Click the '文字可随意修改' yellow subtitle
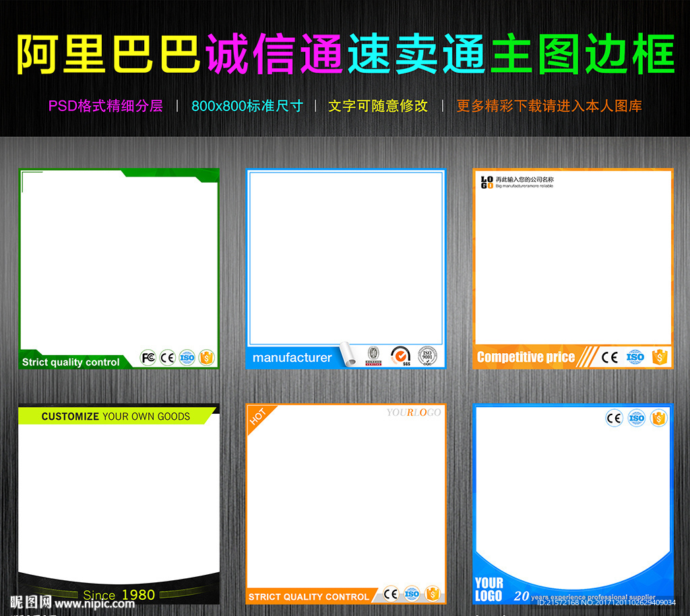 (378, 106)
